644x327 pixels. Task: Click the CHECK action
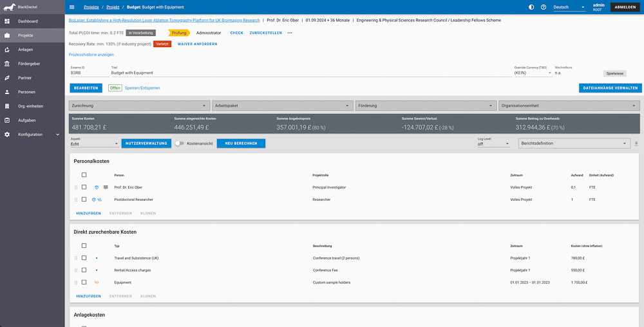pyautogui.click(x=236, y=33)
